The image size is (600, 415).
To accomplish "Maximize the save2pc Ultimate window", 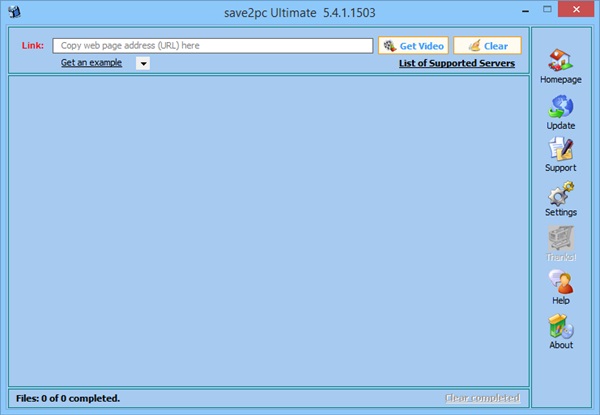I will pos(547,9).
